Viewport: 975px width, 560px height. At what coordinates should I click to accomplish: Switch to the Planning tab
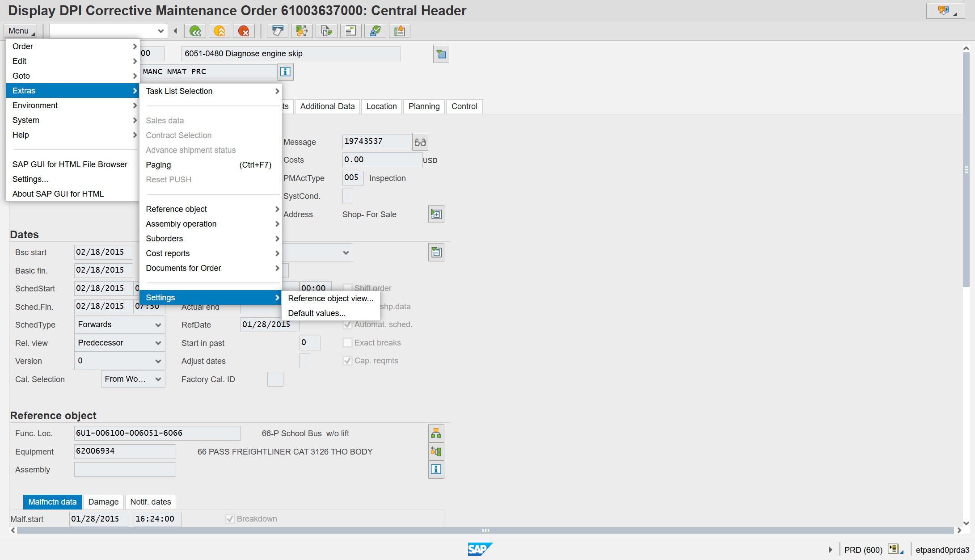(424, 106)
